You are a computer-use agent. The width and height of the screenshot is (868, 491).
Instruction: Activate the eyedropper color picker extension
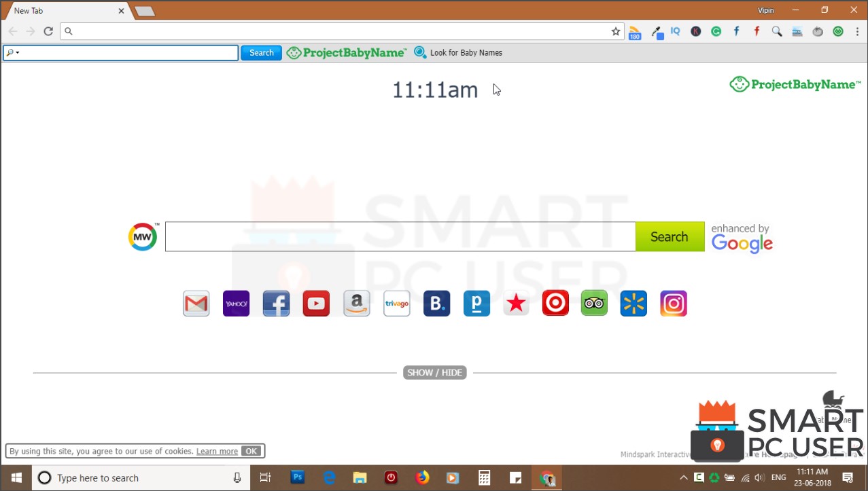(657, 32)
